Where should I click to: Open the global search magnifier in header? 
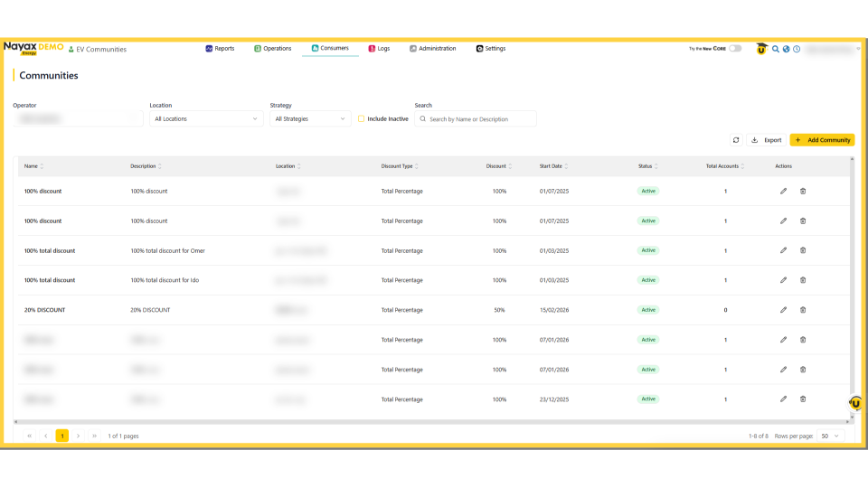(775, 49)
